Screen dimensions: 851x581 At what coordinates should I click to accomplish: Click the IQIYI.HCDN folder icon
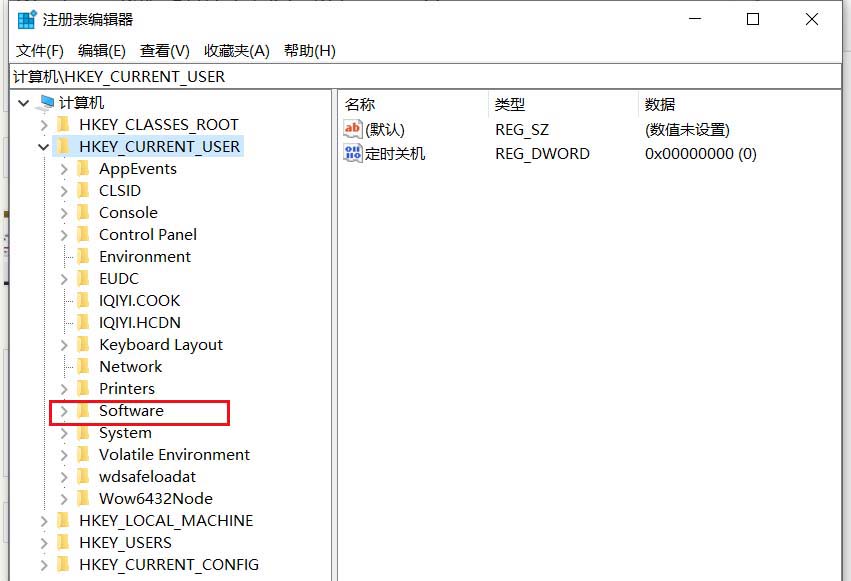(83, 322)
